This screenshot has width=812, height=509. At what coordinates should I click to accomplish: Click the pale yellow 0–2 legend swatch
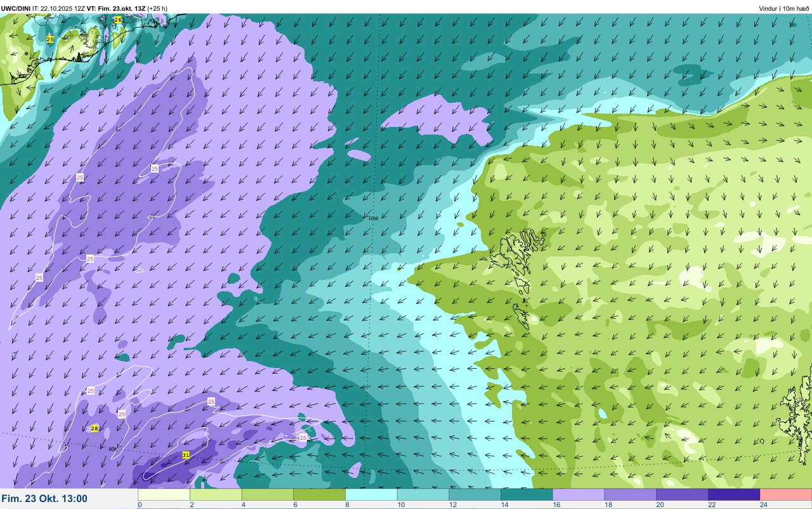(164, 494)
